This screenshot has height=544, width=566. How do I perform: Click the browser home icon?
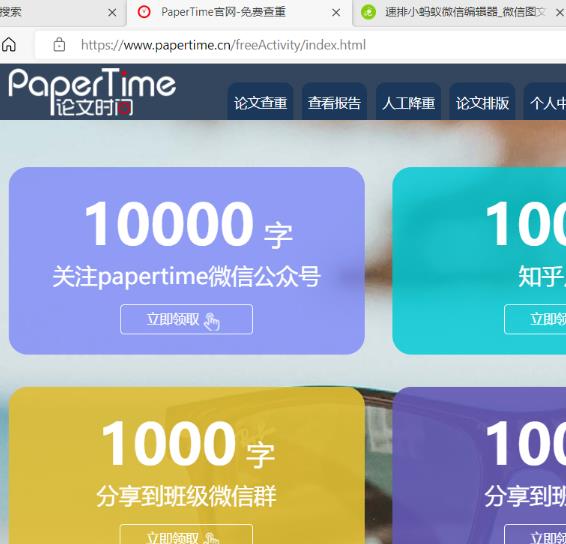(9, 45)
